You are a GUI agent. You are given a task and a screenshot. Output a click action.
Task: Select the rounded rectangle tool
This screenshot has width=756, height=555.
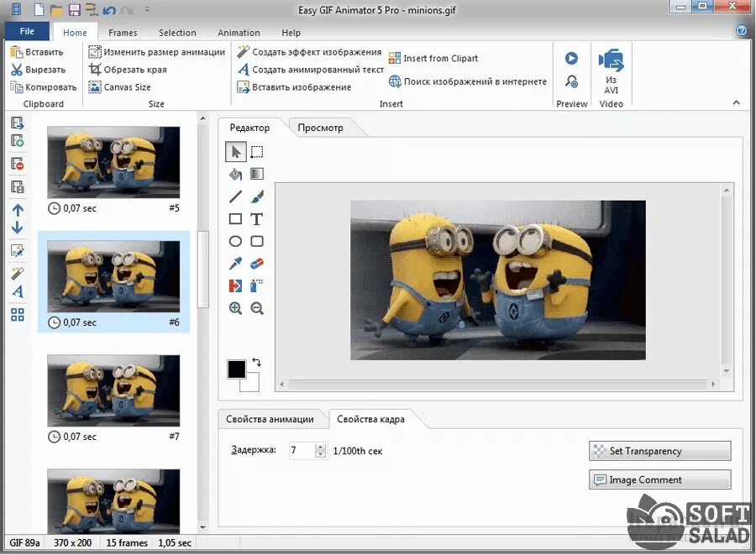257,241
